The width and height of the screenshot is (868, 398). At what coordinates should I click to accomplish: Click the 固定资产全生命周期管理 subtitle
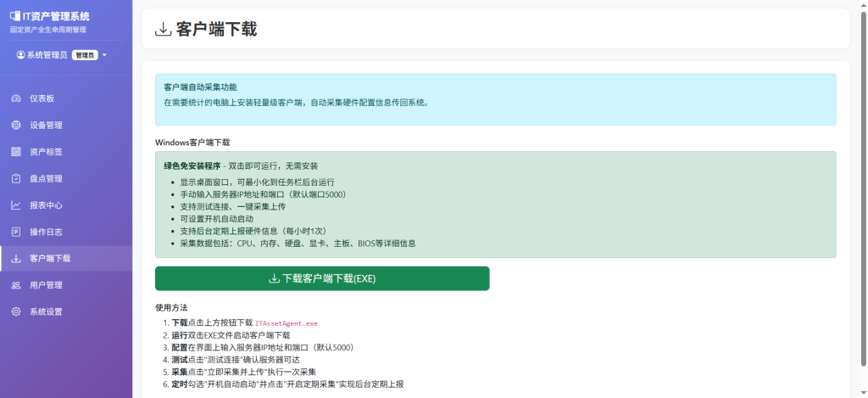(48, 30)
